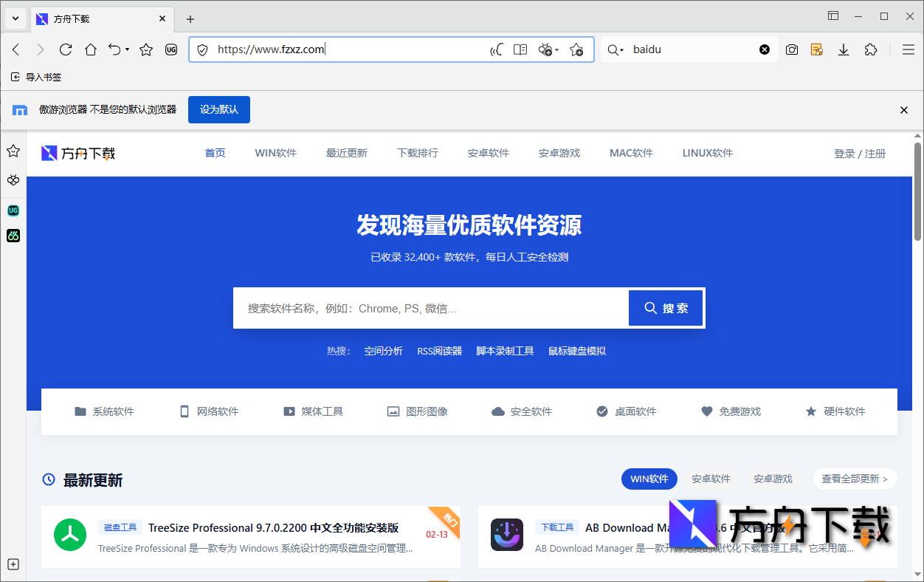Switch to the 安卓软件 tab in 最新更新
This screenshot has width=924, height=582.
[x=711, y=479]
